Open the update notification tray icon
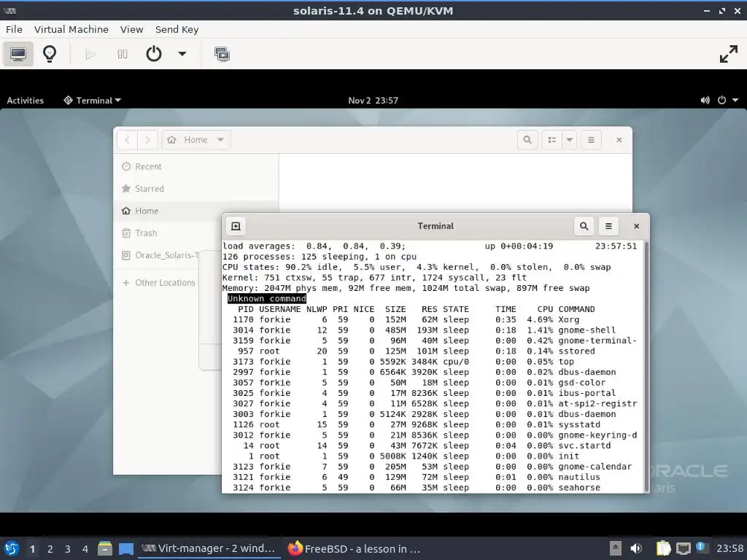This screenshot has width=747, height=560. (x=701, y=548)
